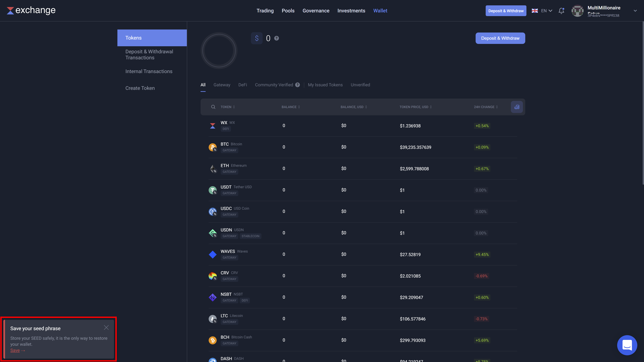This screenshot has height=362, width=644.
Task: Open the Investments menu
Action: [351, 11]
